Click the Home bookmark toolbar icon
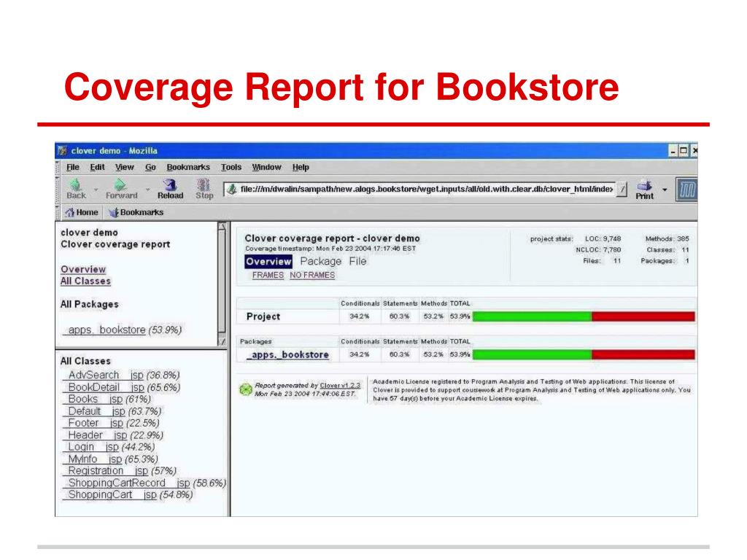Screen dimensions: 747x560 coord(69,212)
